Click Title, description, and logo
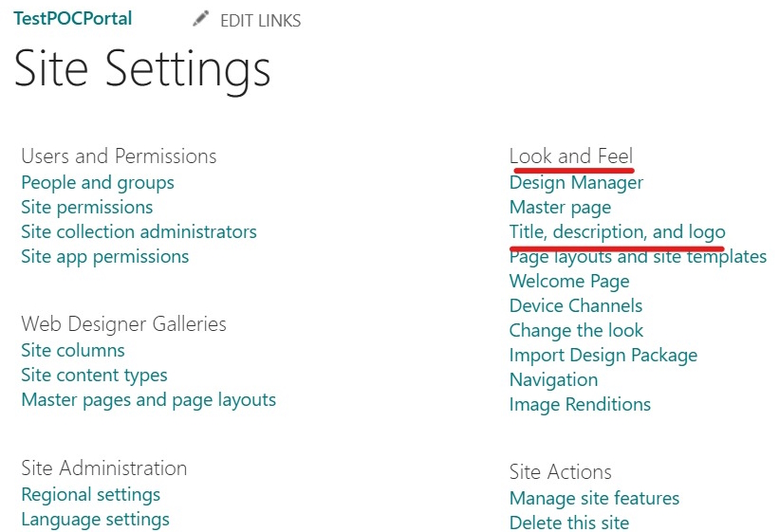 tap(617, 231)
